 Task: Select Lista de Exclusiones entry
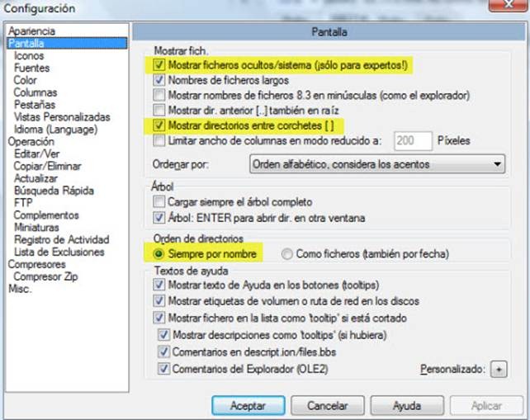pos(59,252)
